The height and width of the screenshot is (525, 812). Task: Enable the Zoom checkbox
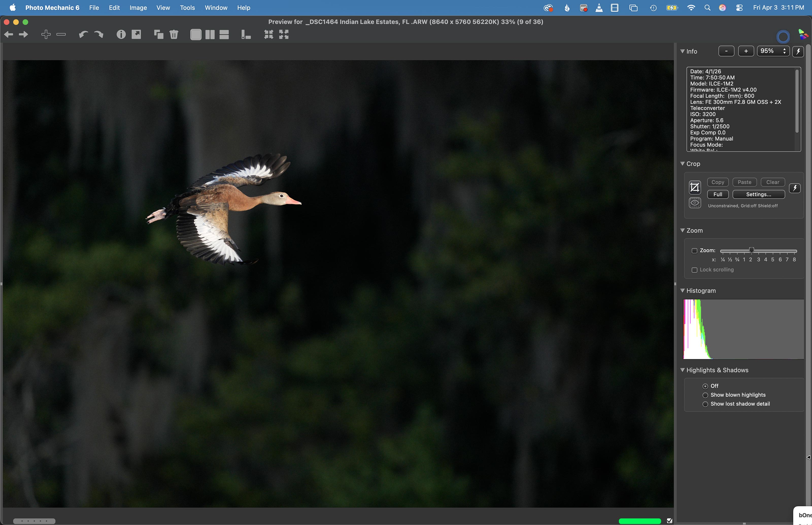point(695,251)
